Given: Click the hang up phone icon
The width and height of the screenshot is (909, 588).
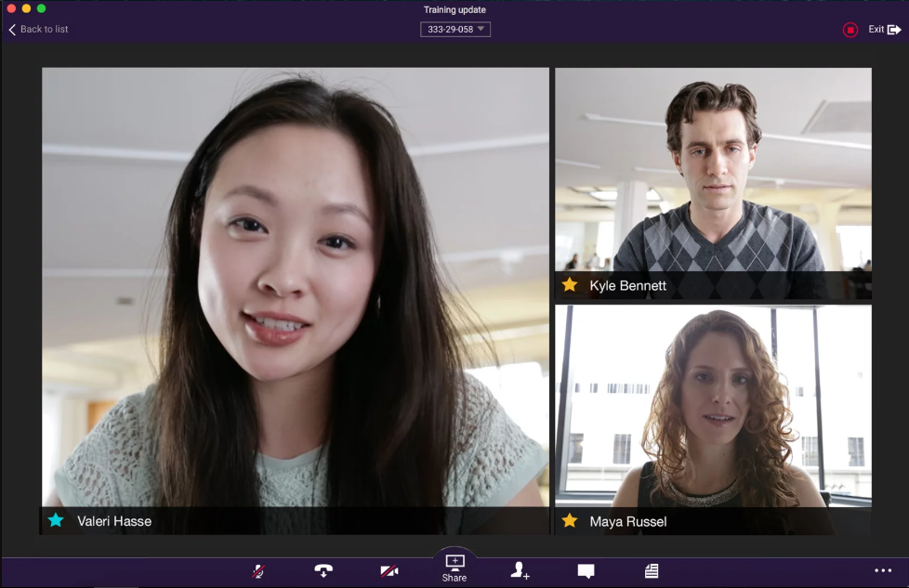Looking at the screenshot, I should click(323, 571).
